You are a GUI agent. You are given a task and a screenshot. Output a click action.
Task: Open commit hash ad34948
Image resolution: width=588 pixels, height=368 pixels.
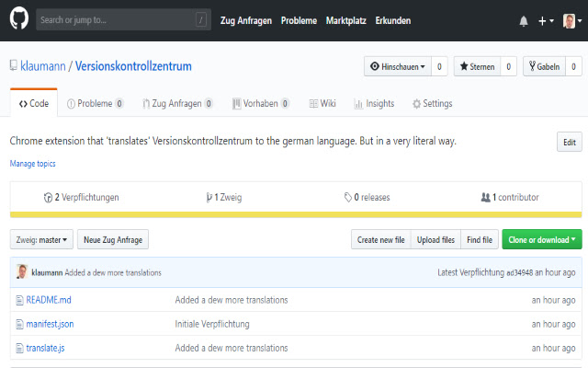pos(519,272)
